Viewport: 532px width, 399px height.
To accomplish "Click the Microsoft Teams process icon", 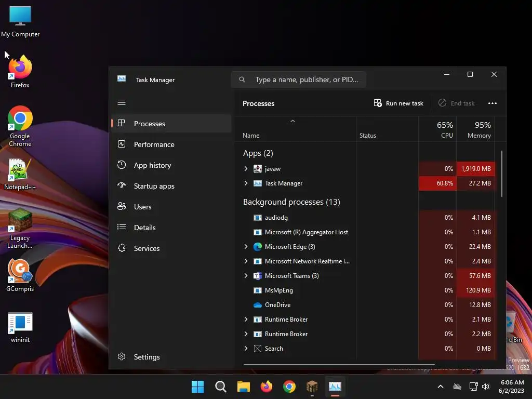I will pyautogui.click(x=258, y=276).
